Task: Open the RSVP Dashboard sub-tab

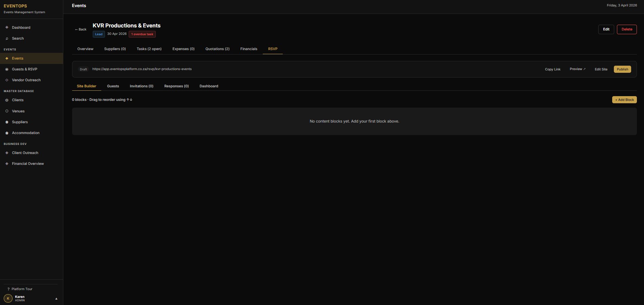Action: (209, 86)
